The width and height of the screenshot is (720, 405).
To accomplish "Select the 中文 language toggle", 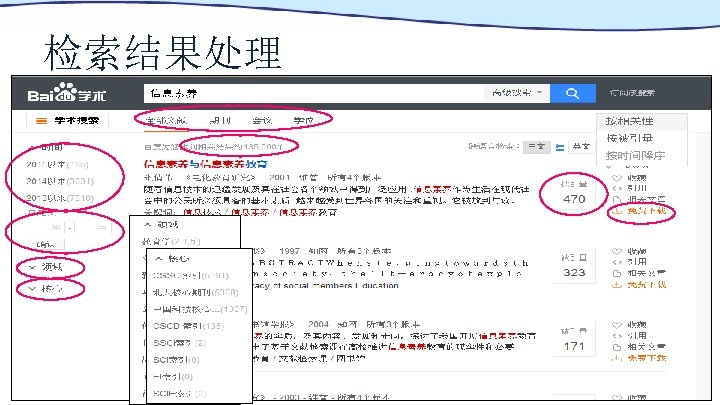I will pyautogui.click(x=536, y=146).
